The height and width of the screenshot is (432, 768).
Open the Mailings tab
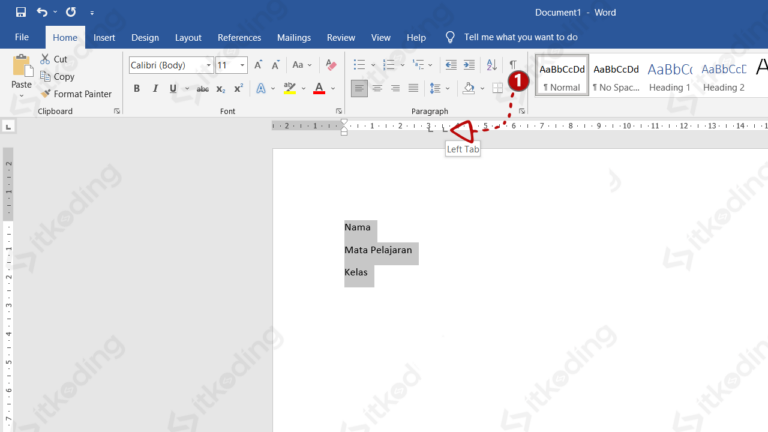[x=294, y=38]
